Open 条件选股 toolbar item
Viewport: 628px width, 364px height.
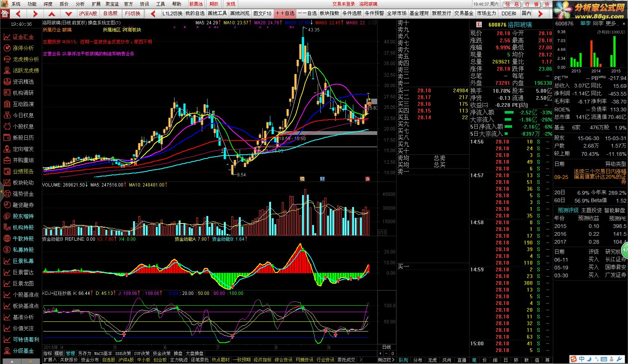click(352, 13)
